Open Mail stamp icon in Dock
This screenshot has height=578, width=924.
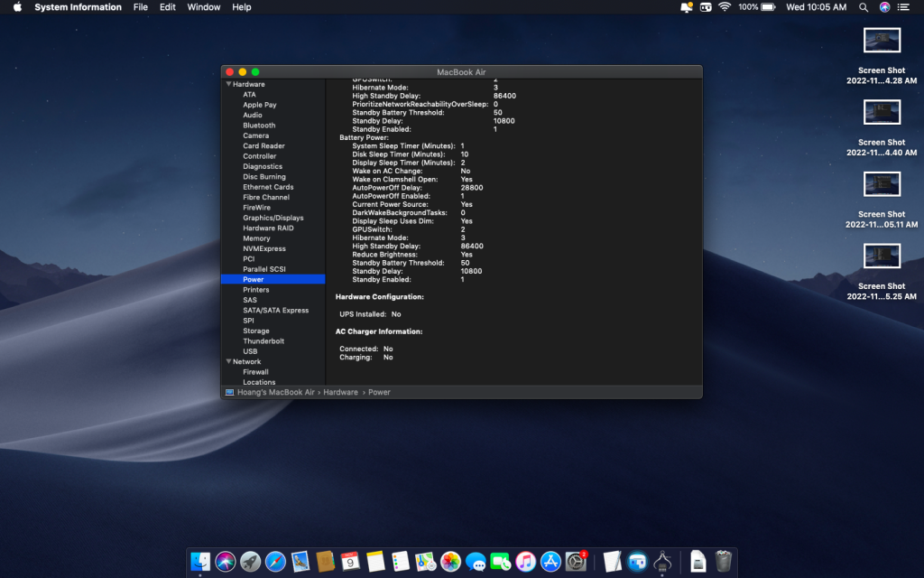click(x=300, y=561)
